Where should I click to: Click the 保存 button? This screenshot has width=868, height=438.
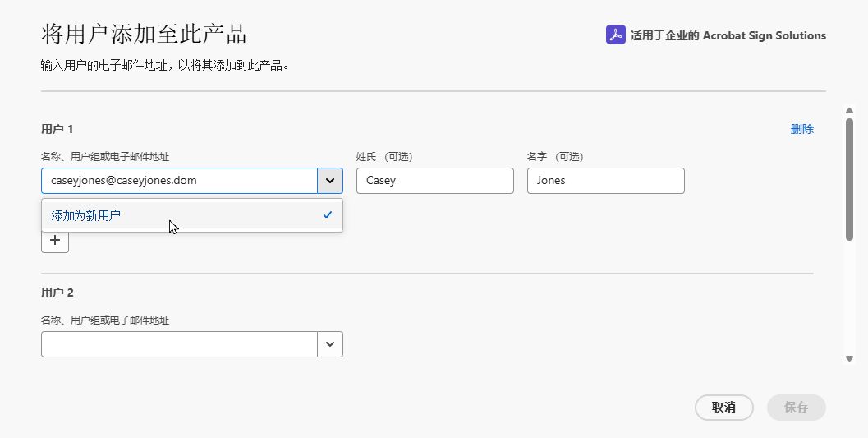pos(796,408)
